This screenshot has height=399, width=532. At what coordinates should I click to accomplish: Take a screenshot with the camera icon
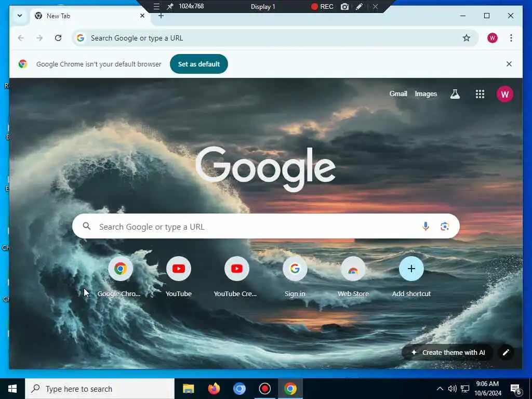(x=344, y=6)
